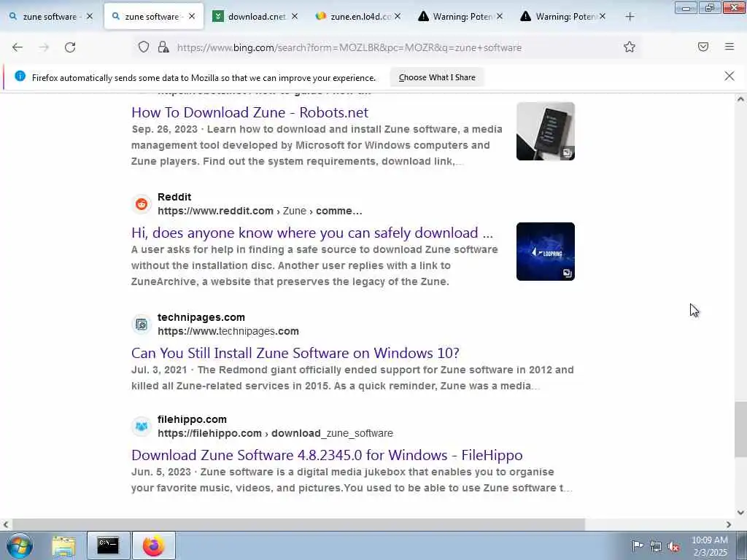Click the horizontal scrollbar thumb
747x560 pixels.
pyautogui.click(x=298, y=524)
